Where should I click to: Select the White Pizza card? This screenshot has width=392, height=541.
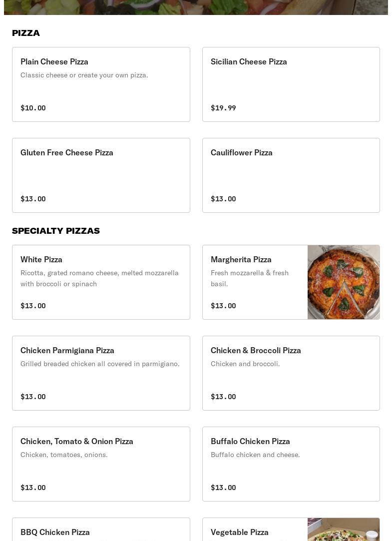101,282
